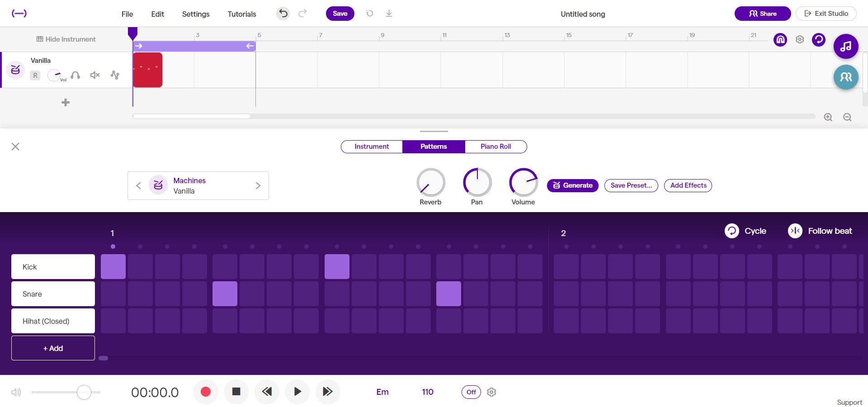Open the Instrument tab
The width and height of the screenshot is (868, 407).
tap(372, 147)
